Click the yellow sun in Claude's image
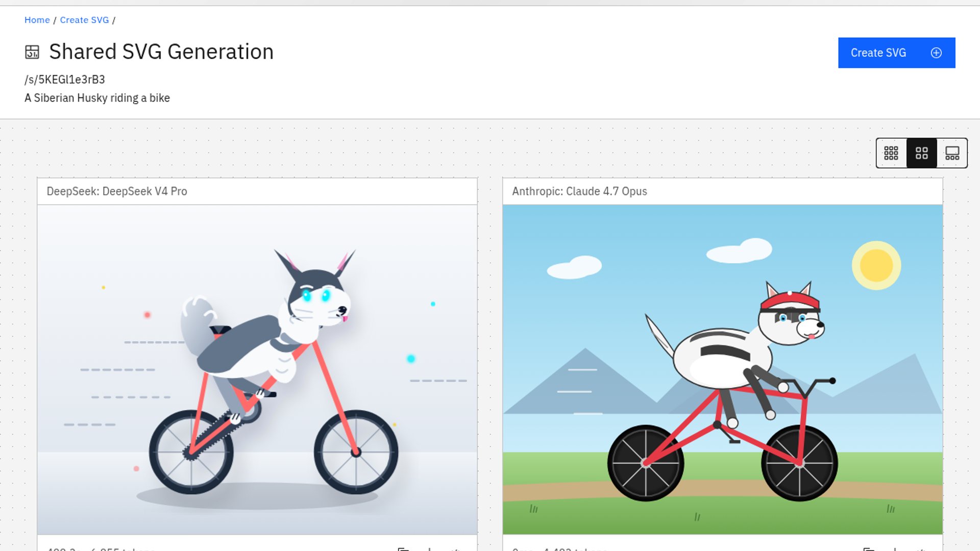This screenshot has width=980, height=551. 876,265
